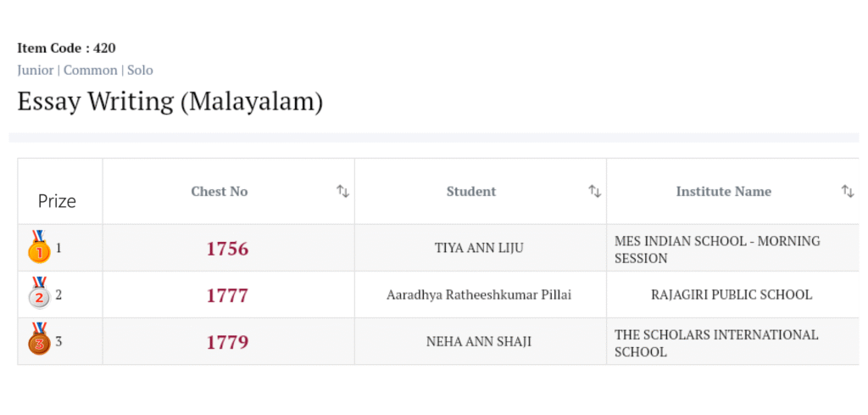The width and height of the screenshot is (868, 415).
Task: Click the Institute Name column header
Action: click(x=723, y=192)
